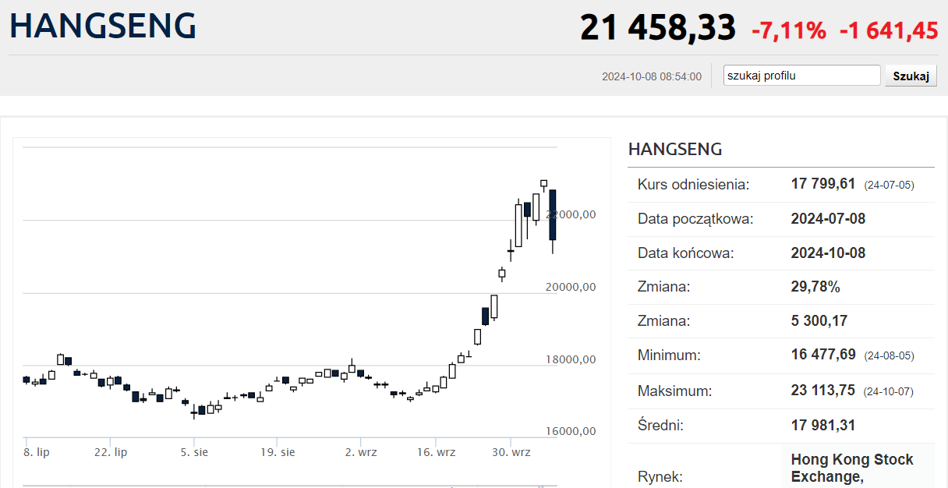Click the '30. wrz' date axis label
This screenshot has width=948, height=488.
511,452
